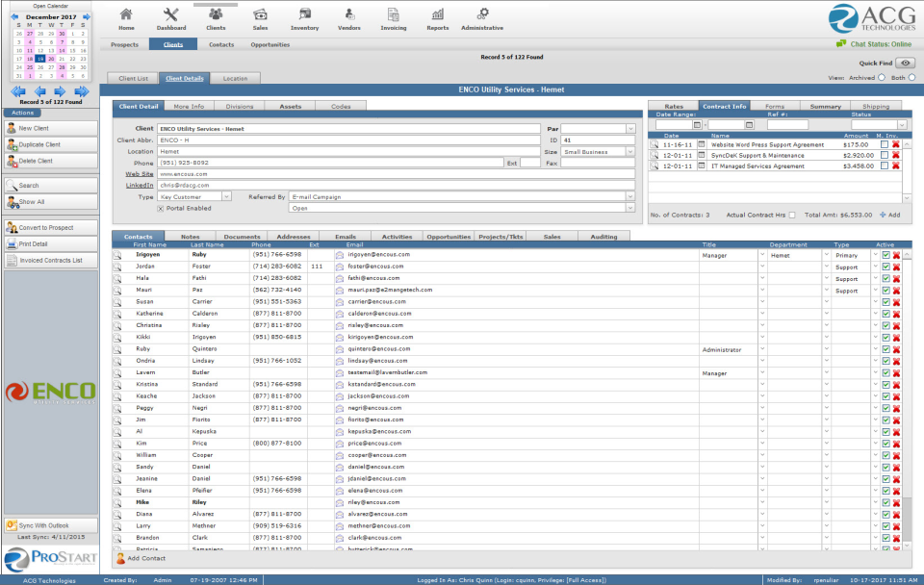Open the magnifier icon beside Jordan Foster

117,267
